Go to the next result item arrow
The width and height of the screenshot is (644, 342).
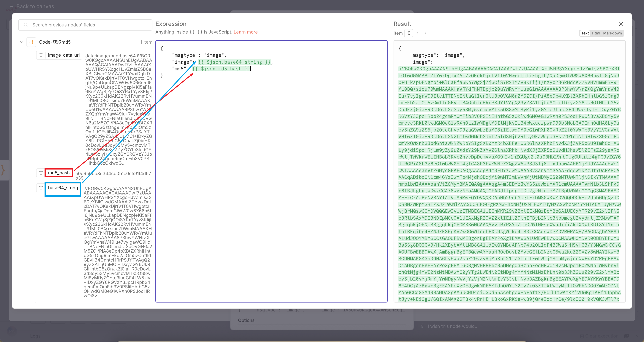pyautogui.click(x=425, y=33)
